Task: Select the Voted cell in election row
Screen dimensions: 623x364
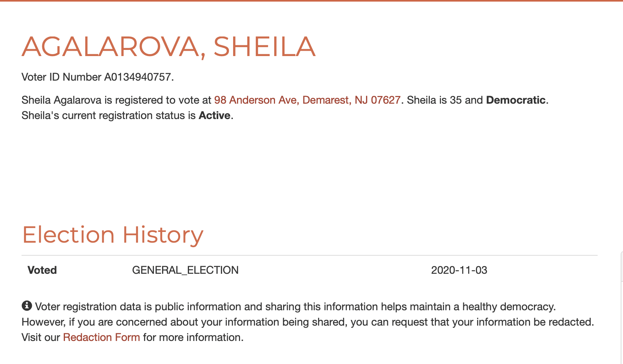Action: tap(42, 270)
